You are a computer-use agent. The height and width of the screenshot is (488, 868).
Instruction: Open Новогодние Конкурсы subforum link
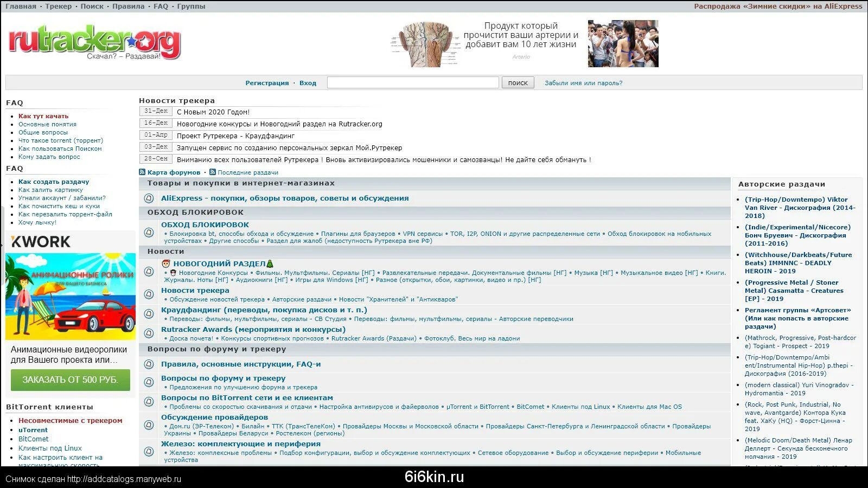point(213,273)
